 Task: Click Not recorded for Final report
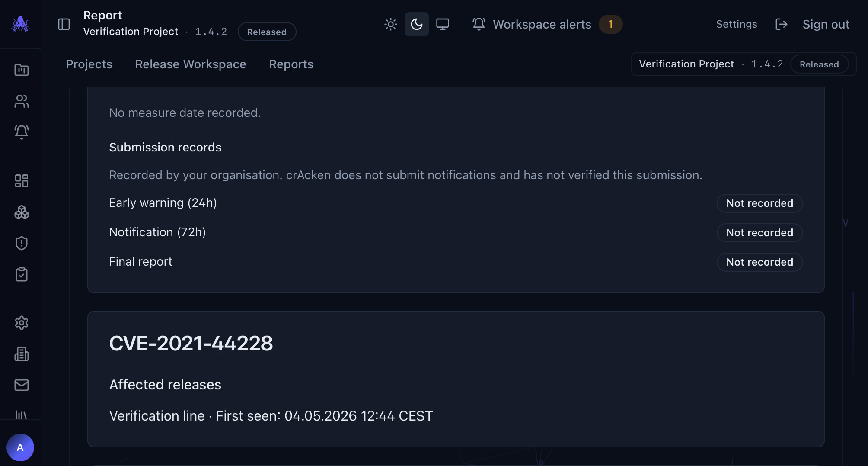[759, 262]
